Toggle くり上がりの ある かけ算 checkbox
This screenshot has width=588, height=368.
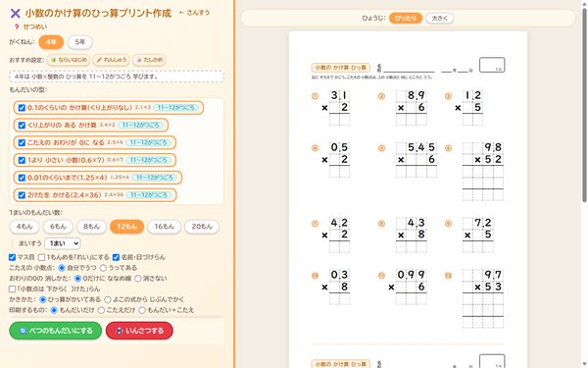tap(22, 125)
